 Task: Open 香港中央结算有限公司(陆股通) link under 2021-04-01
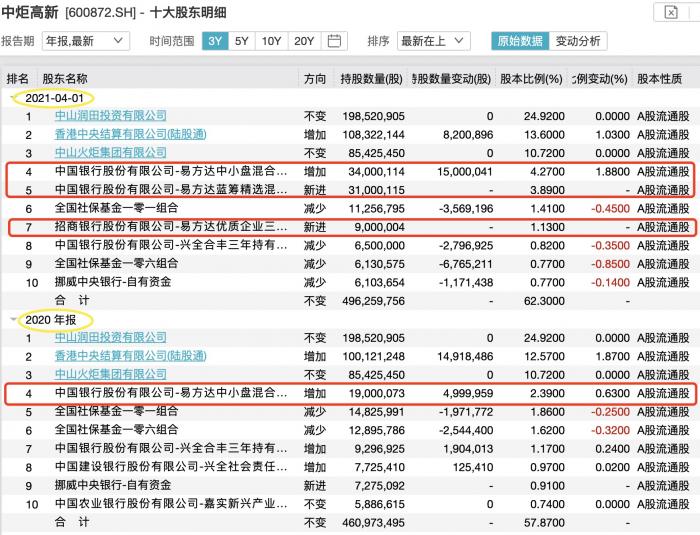click(130, 134)
